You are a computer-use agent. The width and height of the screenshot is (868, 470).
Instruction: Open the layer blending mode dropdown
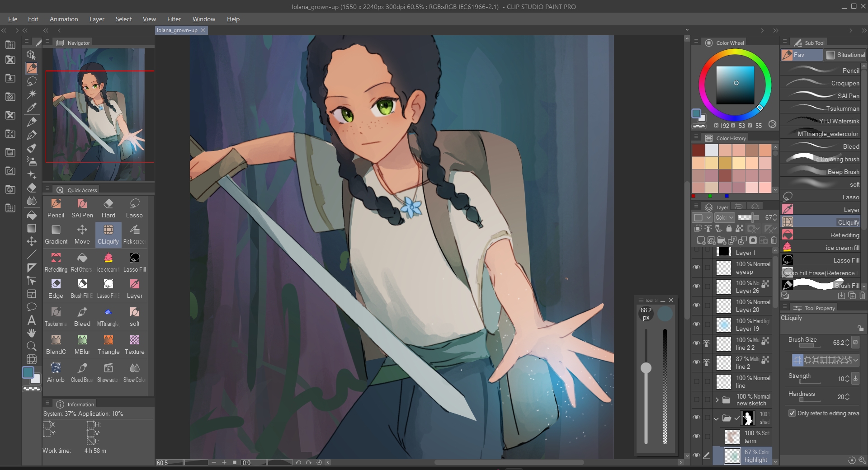pos(725,217)
